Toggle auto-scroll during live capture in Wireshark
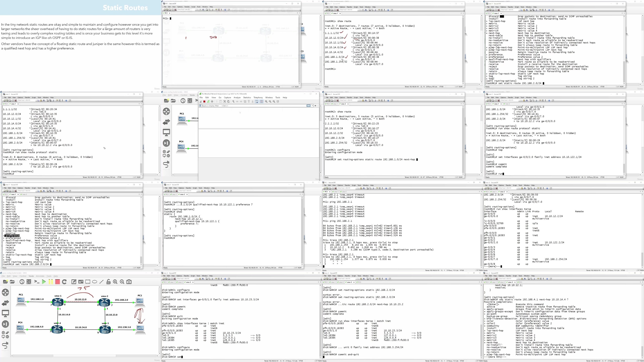 (x=257, y=102)
